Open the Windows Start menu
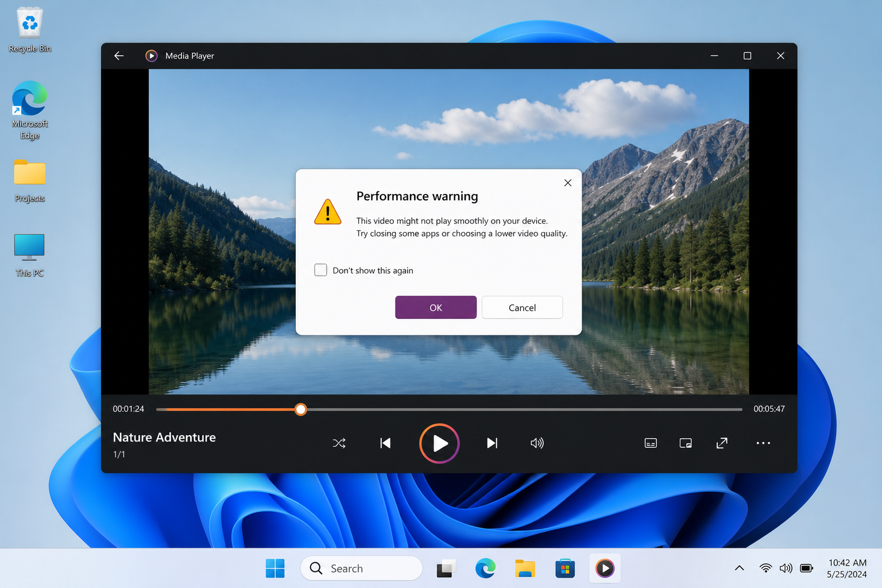This screenshot has height=588, width=882. click(275, 568)
